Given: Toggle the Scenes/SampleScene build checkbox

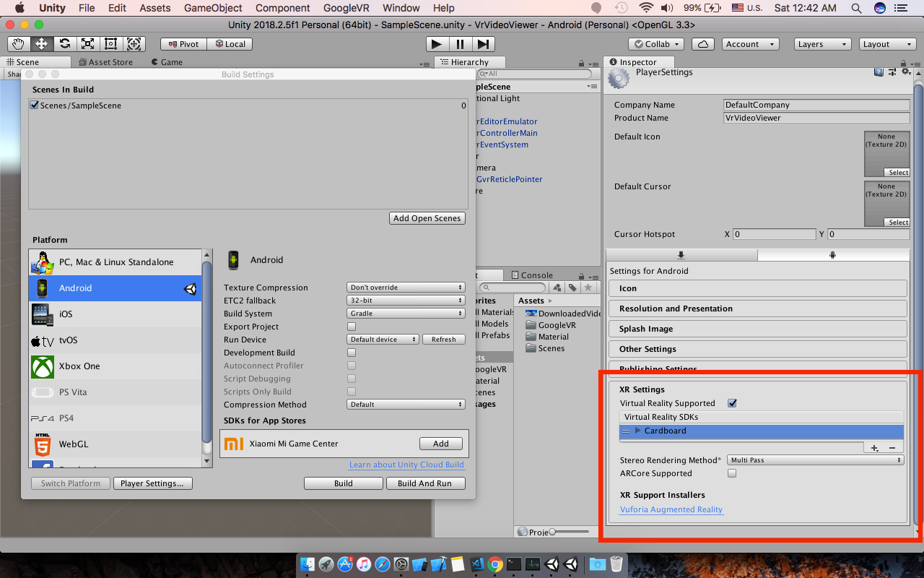Looking at the screenshot, I should (34, 105).
